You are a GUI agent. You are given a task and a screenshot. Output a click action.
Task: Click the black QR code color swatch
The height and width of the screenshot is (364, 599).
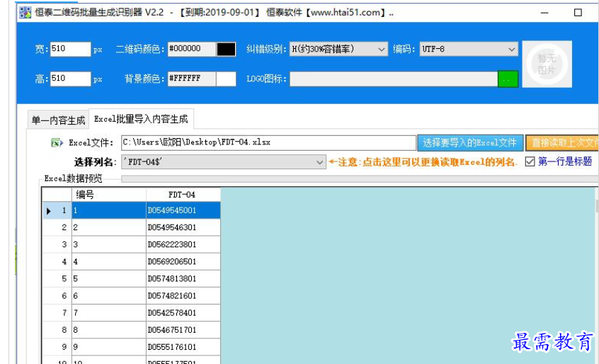click(226, 50)
